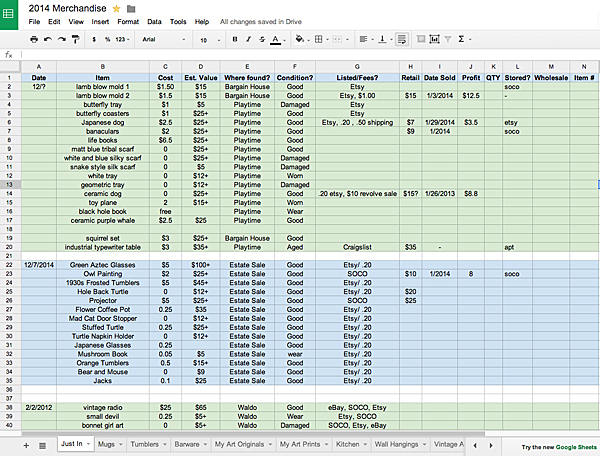Select column G header
Viewport: 600px width, 456px height.
point(357,67)
